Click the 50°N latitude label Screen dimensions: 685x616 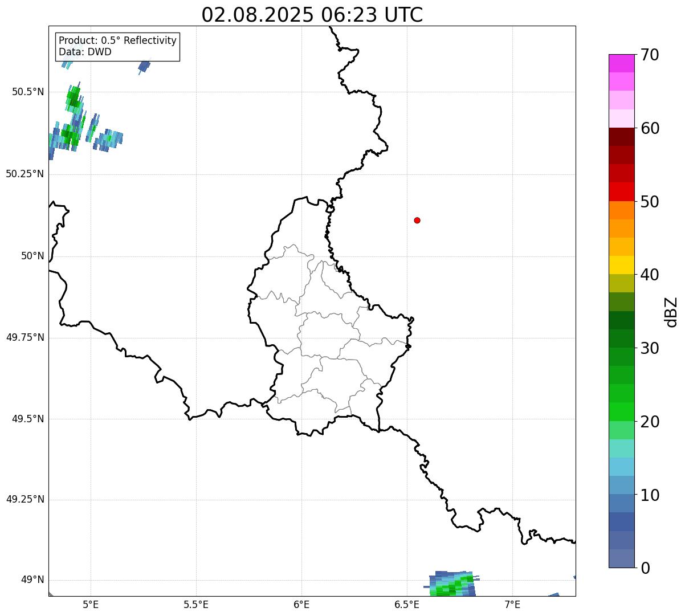pos(32,256)
